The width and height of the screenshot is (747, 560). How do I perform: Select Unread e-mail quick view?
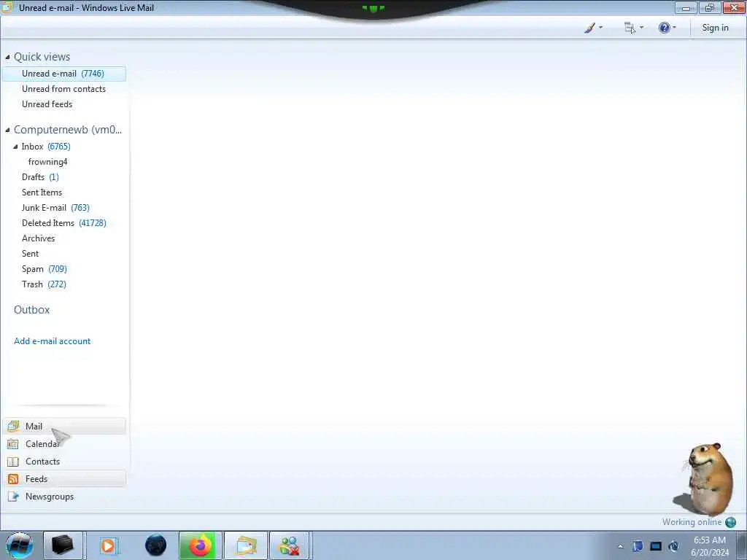point(64,74)
